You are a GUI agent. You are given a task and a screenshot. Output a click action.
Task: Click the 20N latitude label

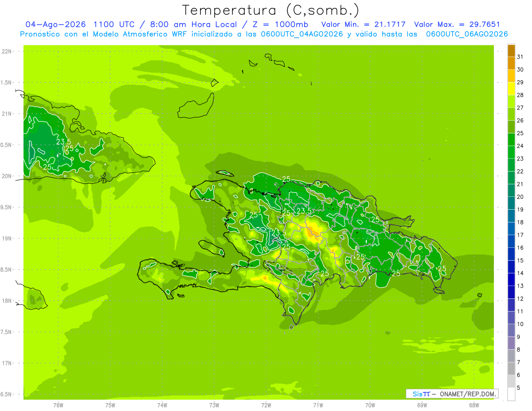pos(7,176)
